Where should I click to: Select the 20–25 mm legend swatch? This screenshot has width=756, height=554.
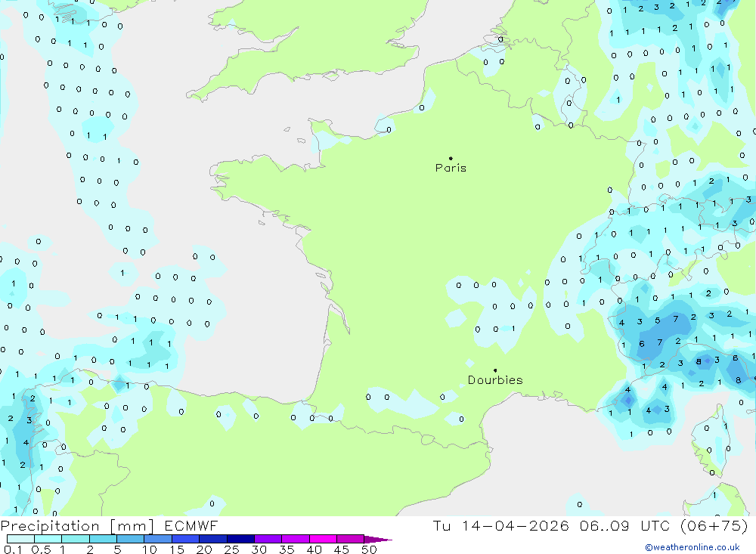(x=213, y=539)
